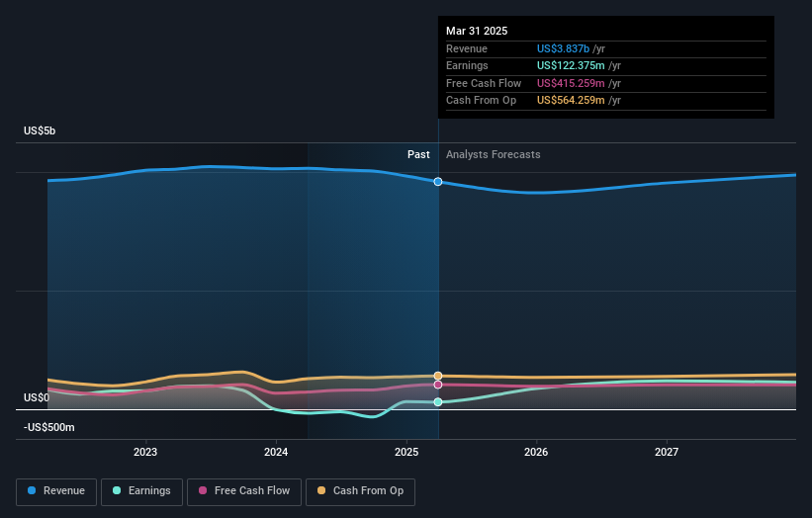Click the 2027 x-axis label
812x518 pixels.
(667, 453)
